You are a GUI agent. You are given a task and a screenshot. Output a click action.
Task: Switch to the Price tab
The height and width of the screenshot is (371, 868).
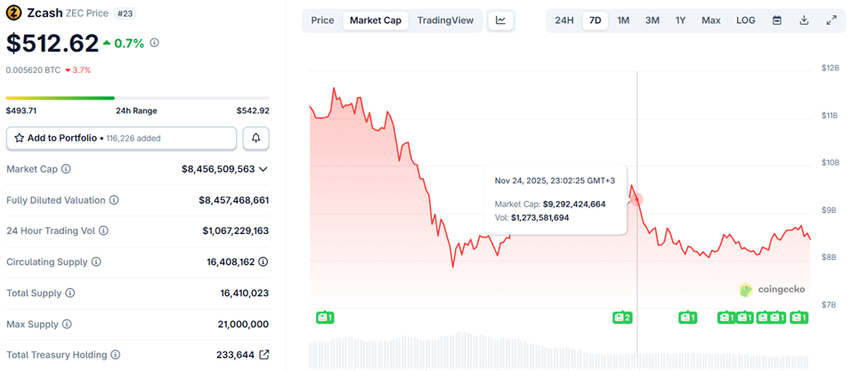(x=322, y=20)
